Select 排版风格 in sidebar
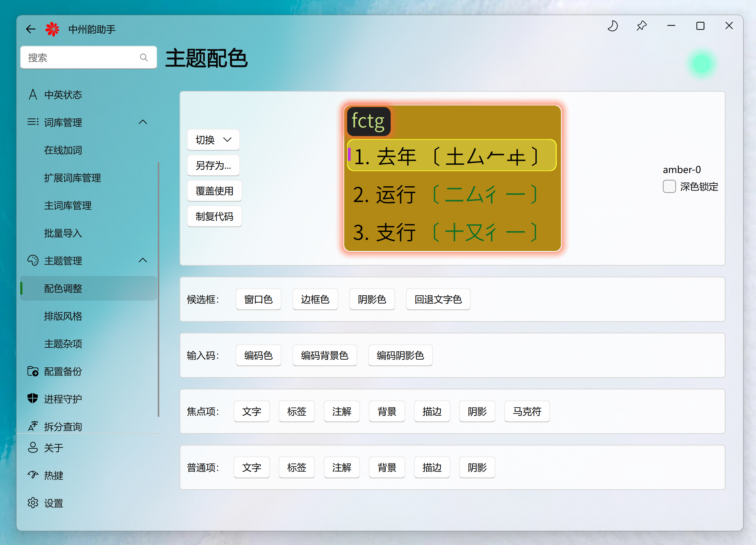 pos(63,316)
